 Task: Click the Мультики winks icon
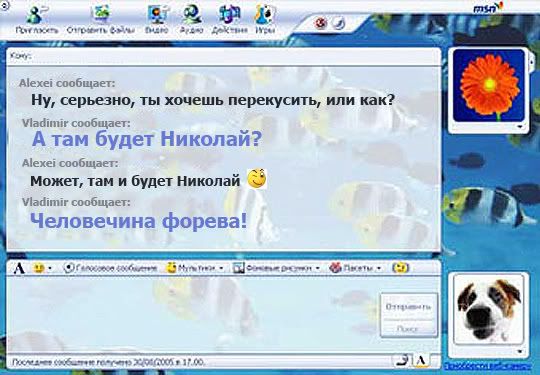[x=172, y=268]
